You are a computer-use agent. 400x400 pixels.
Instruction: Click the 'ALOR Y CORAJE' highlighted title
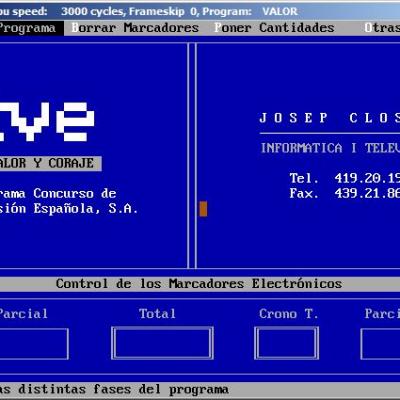[51, 163]
